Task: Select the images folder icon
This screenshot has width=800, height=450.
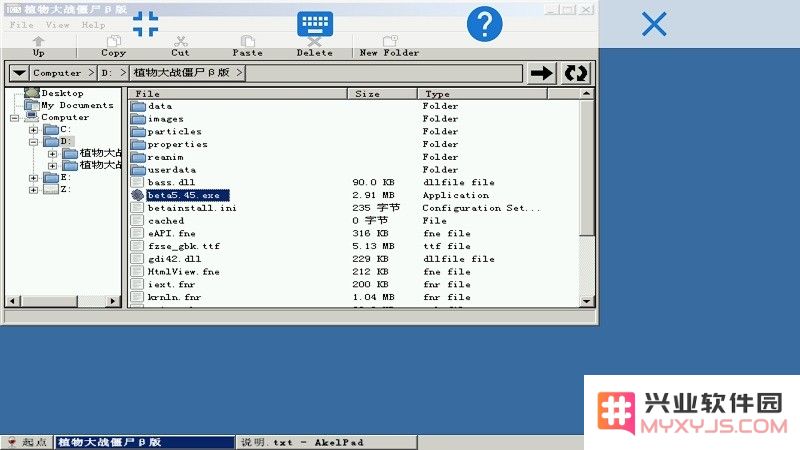Action: 138,119
